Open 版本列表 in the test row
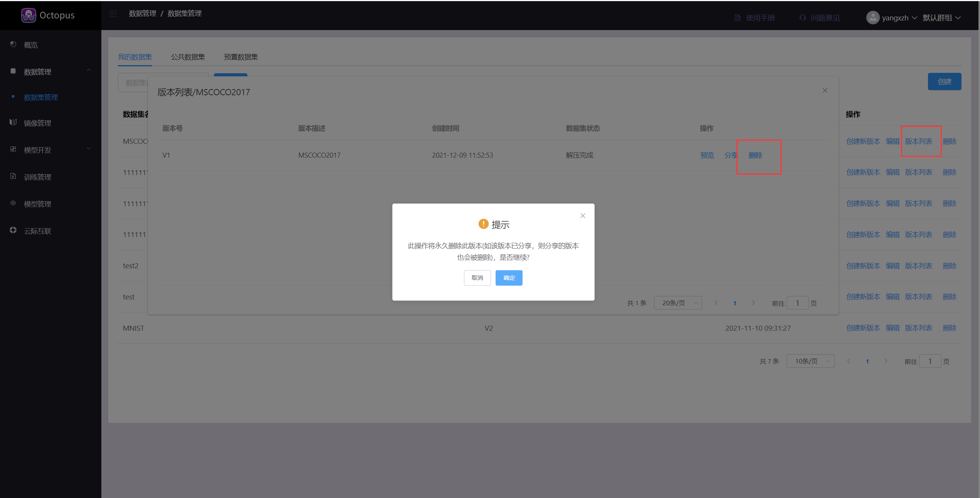 point(919,297)
